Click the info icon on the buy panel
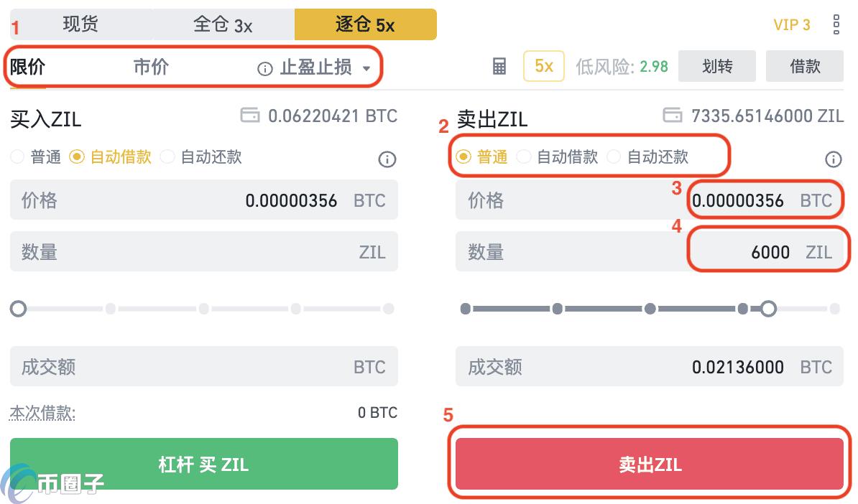 [387, 159]
